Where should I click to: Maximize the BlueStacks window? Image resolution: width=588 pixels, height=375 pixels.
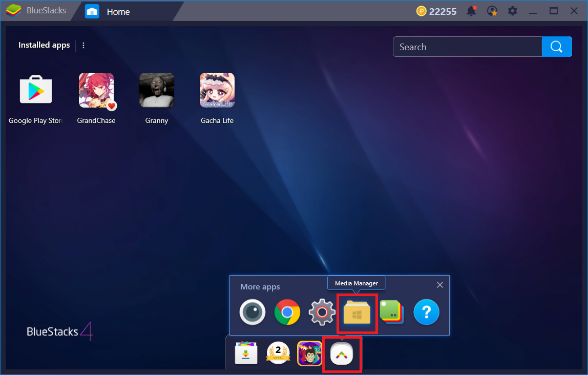click(554, 11)
